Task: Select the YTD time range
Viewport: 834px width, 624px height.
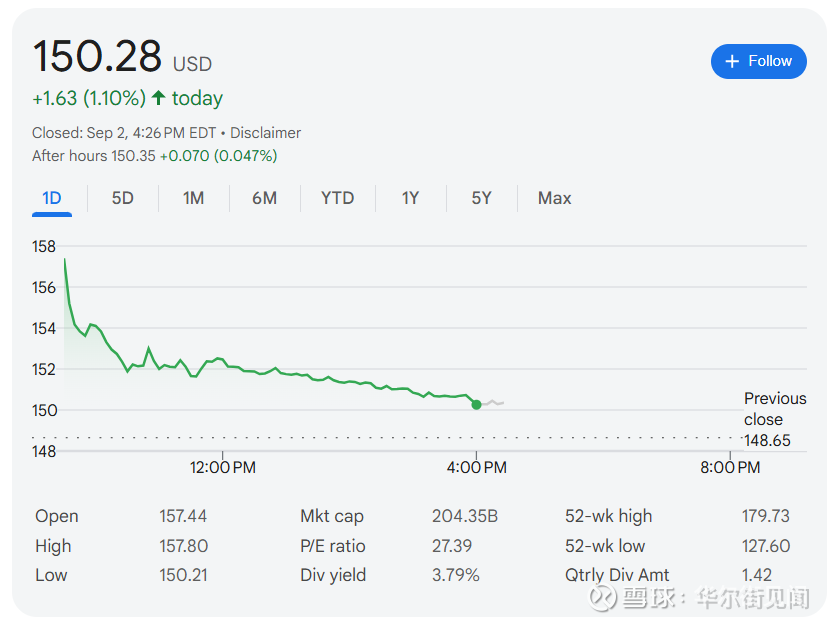Action: coord(337,198)
